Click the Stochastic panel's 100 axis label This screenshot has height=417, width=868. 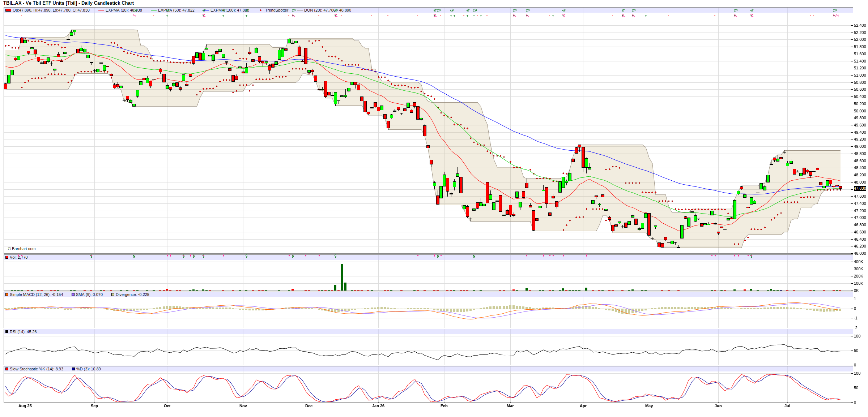coord(857,373)
